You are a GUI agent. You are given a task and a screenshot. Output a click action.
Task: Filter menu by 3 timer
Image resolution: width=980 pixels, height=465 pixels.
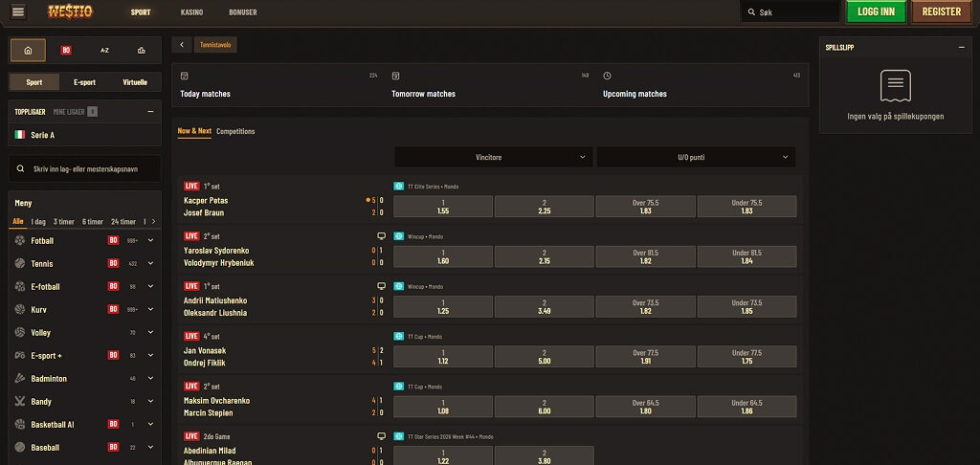click(x=63, y=221)
